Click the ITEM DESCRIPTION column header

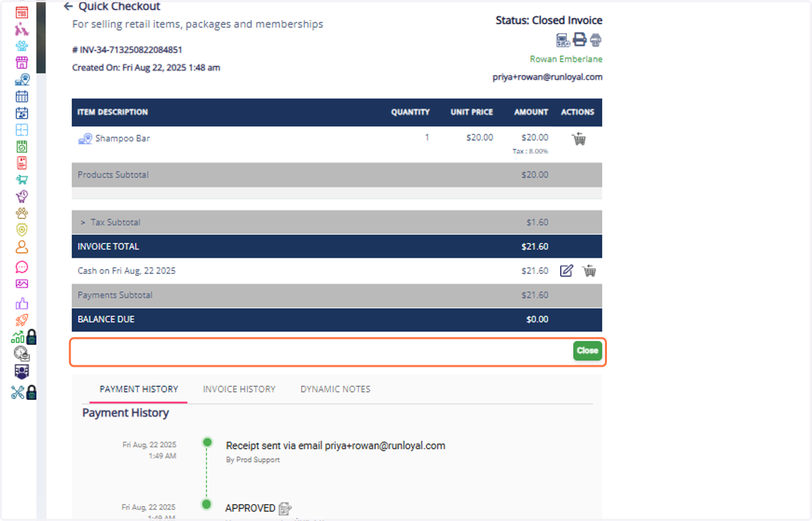(x=112, y=112)
